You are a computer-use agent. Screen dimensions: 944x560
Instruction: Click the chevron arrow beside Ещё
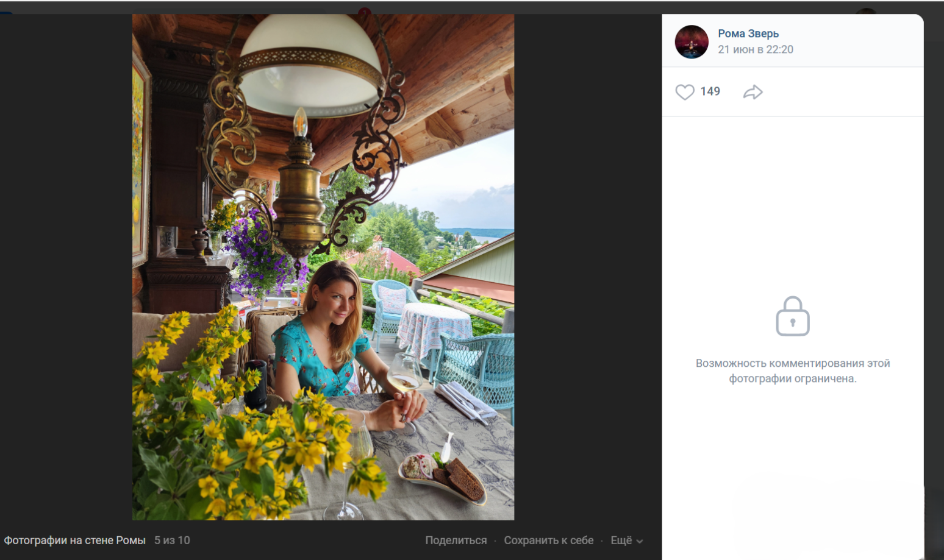tap(640, 541)
